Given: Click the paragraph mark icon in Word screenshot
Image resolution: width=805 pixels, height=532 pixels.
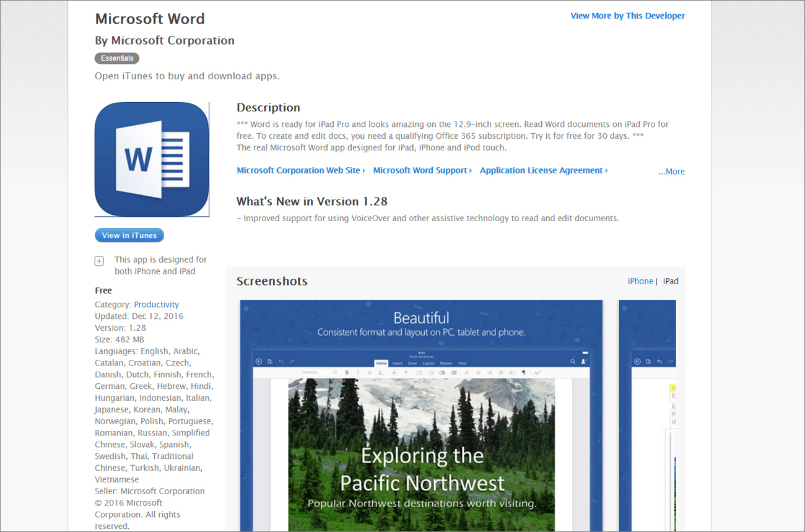Looking at the screenshot, I should click(x=524, y=372).
